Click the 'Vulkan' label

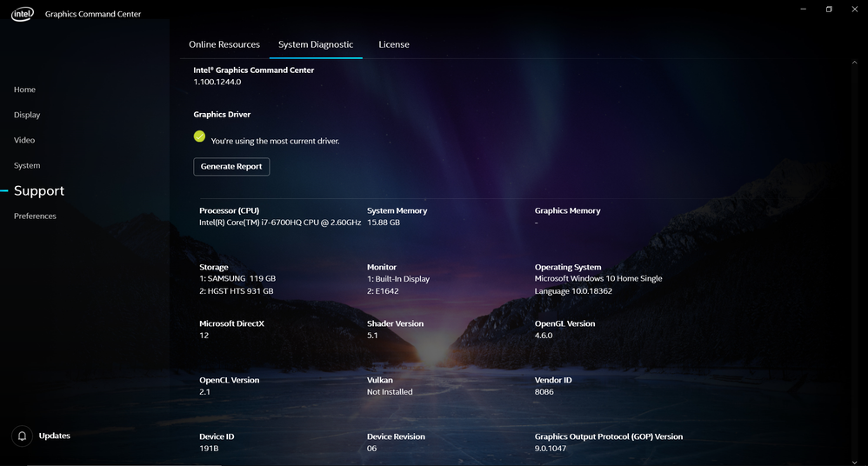click(380, 380)
